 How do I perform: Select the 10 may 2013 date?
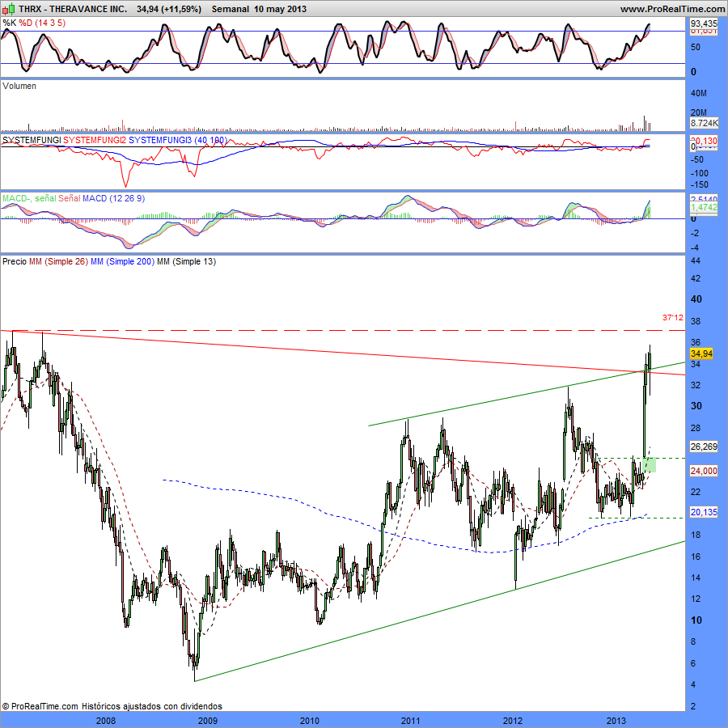[280, 9]
